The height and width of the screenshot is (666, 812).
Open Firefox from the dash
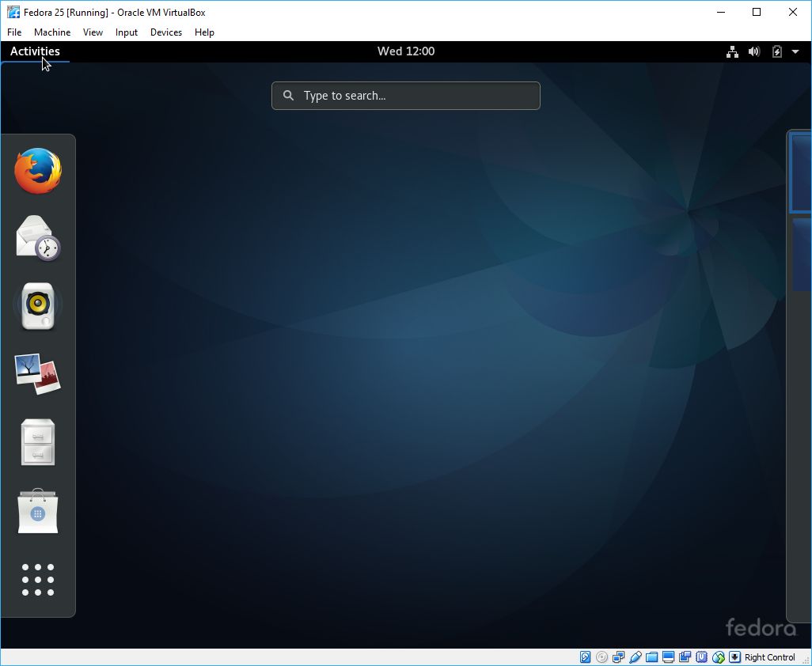coord(37,170)
